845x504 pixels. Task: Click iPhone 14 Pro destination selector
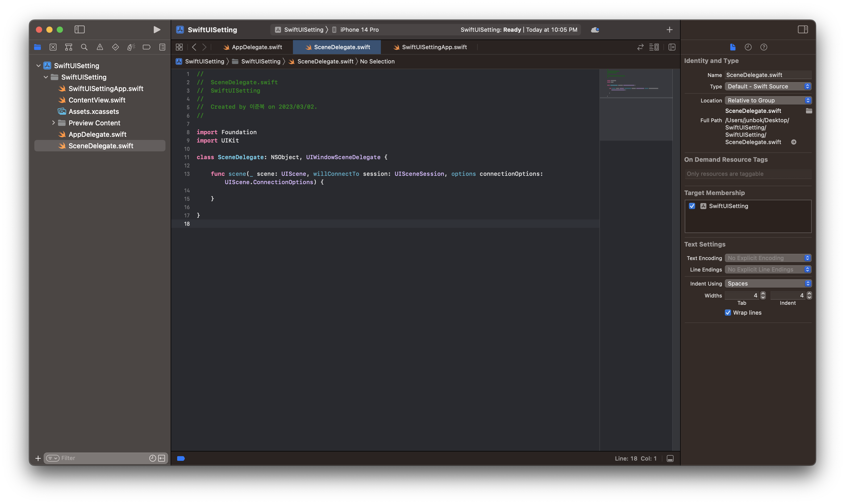coord(359,30)
